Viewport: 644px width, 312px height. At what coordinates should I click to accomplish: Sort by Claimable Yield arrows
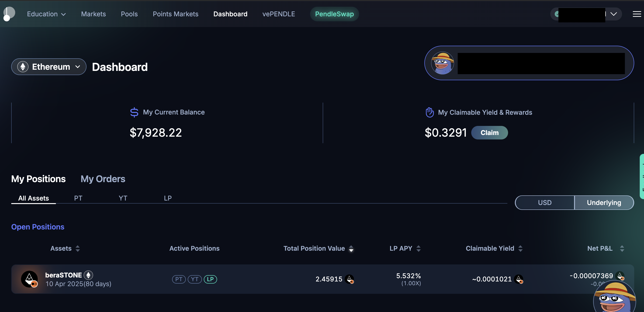pyautogui.click(x=520, y=249)
